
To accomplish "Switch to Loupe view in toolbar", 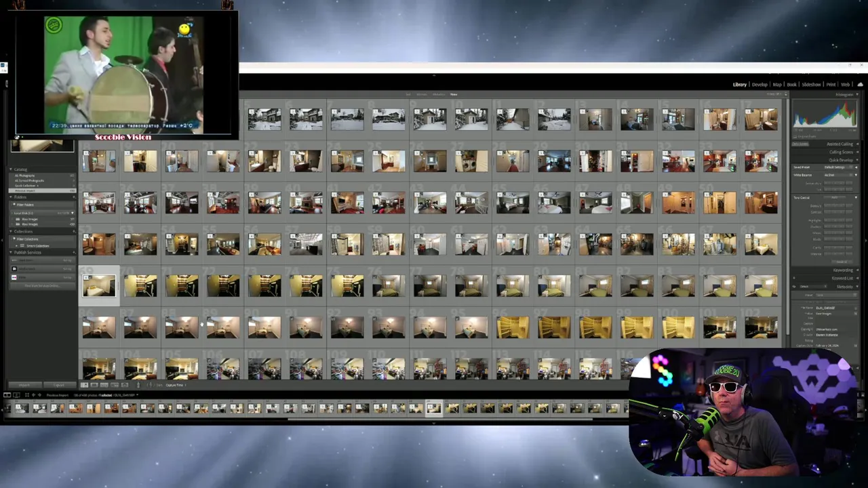I will point(94,385).
